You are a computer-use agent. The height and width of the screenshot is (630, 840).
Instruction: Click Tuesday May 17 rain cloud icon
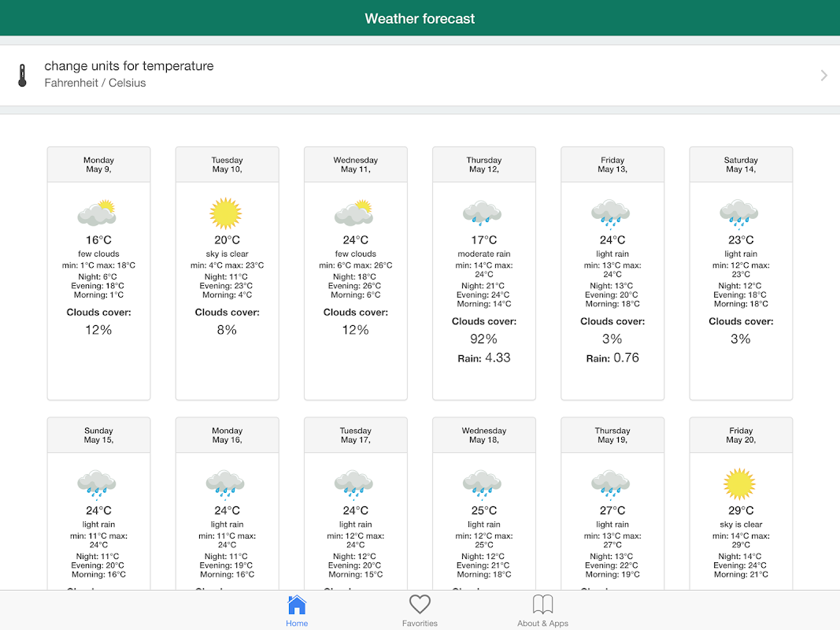pyautogui.click(x=354, y=484)
